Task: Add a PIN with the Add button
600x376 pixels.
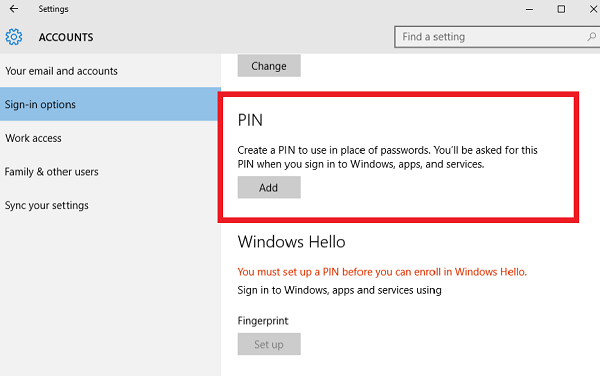Action: (269, 187)
